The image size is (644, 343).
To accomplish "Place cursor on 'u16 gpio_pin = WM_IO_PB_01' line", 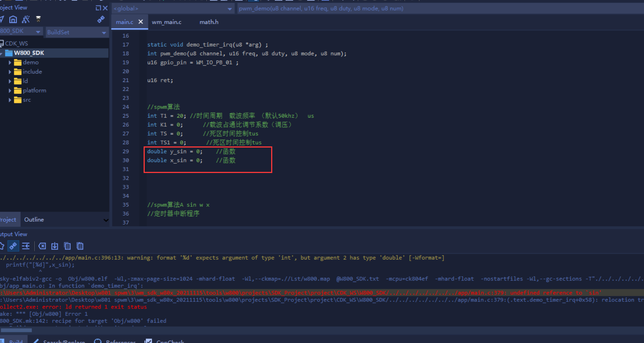I will point(193,63).
